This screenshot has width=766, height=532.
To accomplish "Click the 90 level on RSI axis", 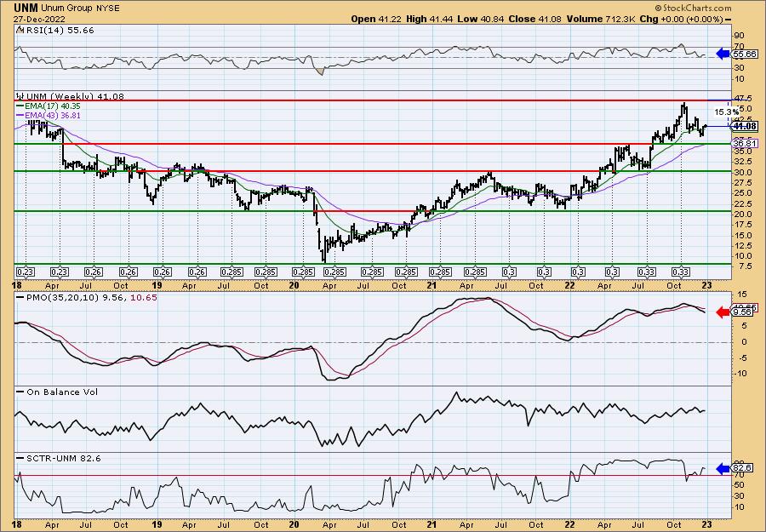I will coord(739,35).
